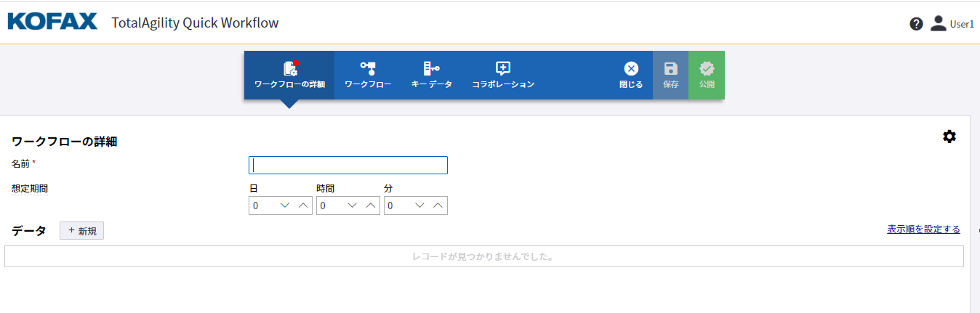Decrease the 時間 value with down arrow
Image resolution: width=980 pixels, height=313 pixels.
coord(353,206)
